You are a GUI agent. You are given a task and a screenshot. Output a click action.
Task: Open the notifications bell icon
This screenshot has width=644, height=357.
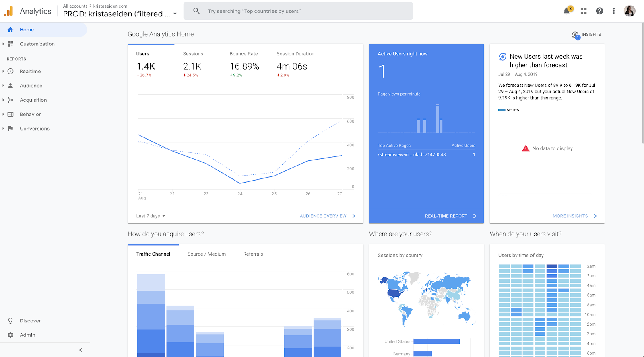pyautogui.click(x=567, y=11)
